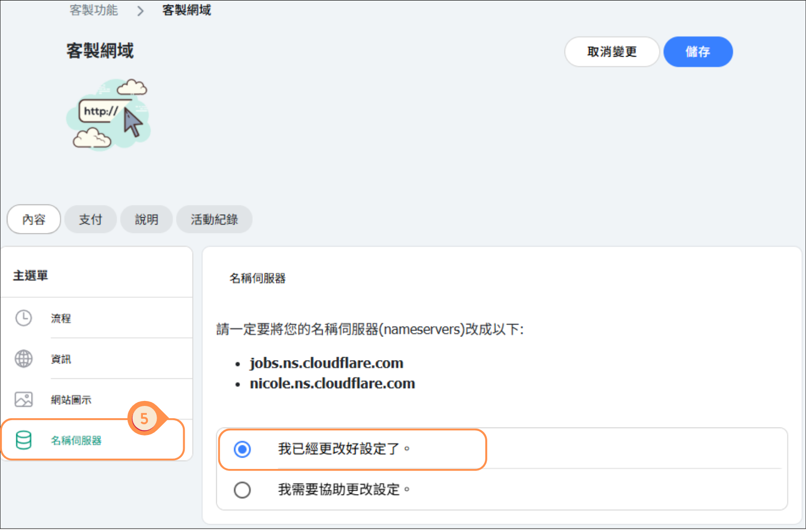Select the 我需要協助更改設定 radio button

point(242,490)
